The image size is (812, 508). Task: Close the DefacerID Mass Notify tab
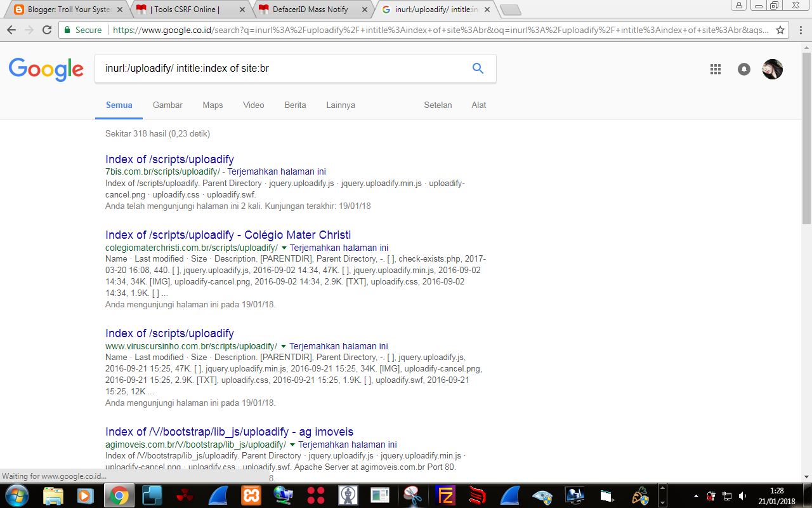click(363, 10)
